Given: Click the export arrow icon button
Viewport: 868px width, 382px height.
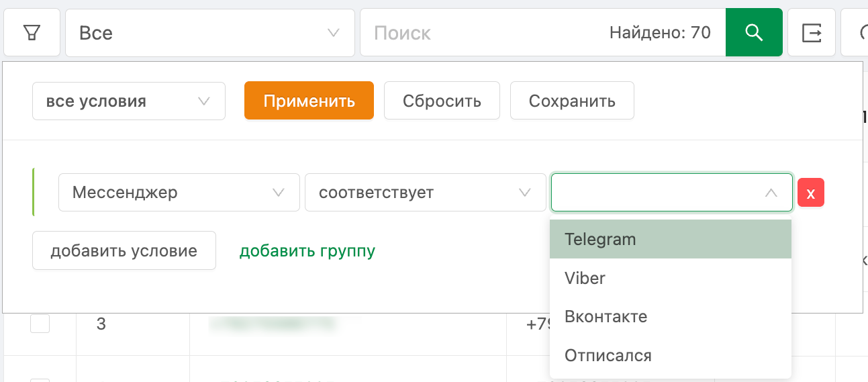Looking at the screenshot, I should (x=812, y=32).
